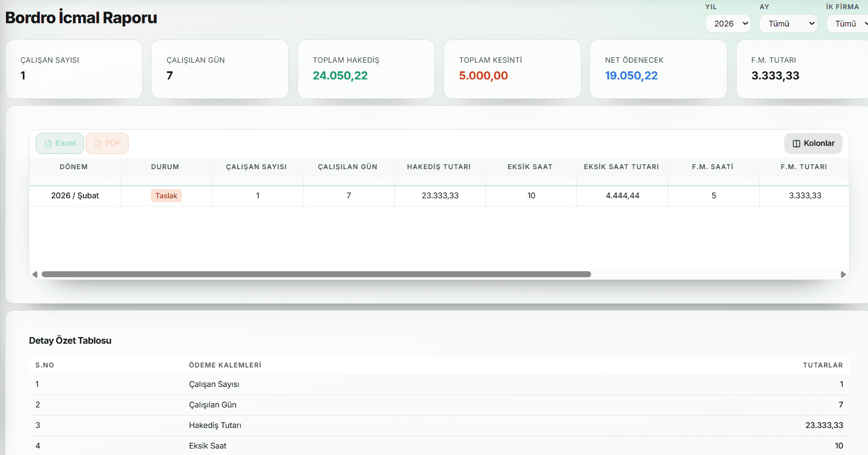Click the ÇALIŞILAN GÜN summary card label

(196, 60)
